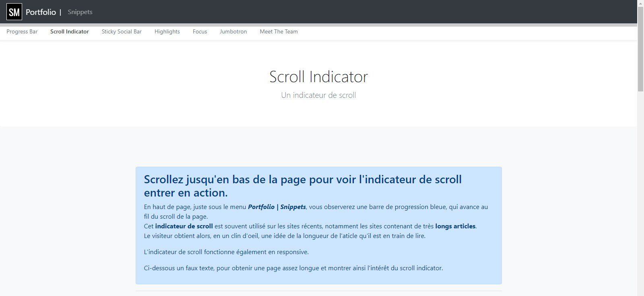Select the Scroll Indicator menu item
Viewport: 644px width, 296px height.
pos(70,31)
